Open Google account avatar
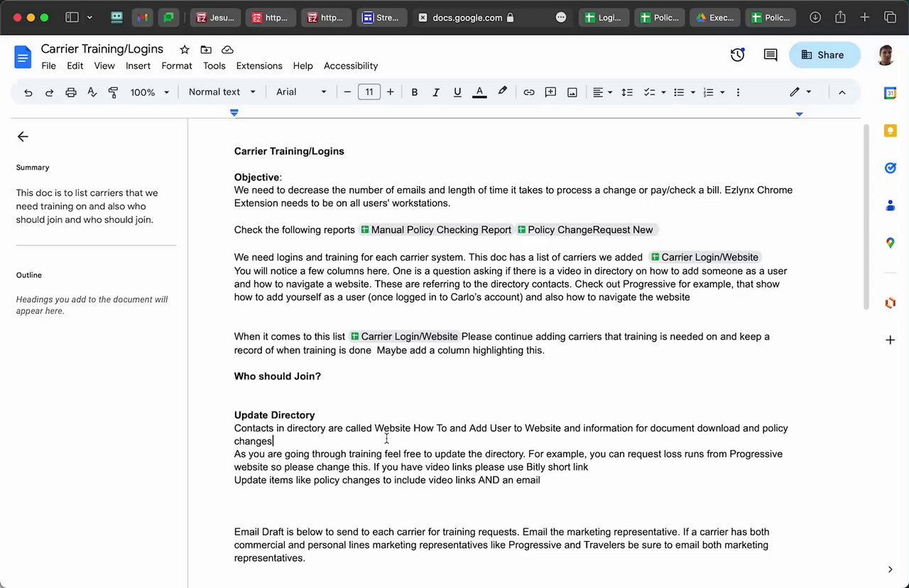This screenshot has height=588, width=909. pyautogui.click(x=885, y=55)
